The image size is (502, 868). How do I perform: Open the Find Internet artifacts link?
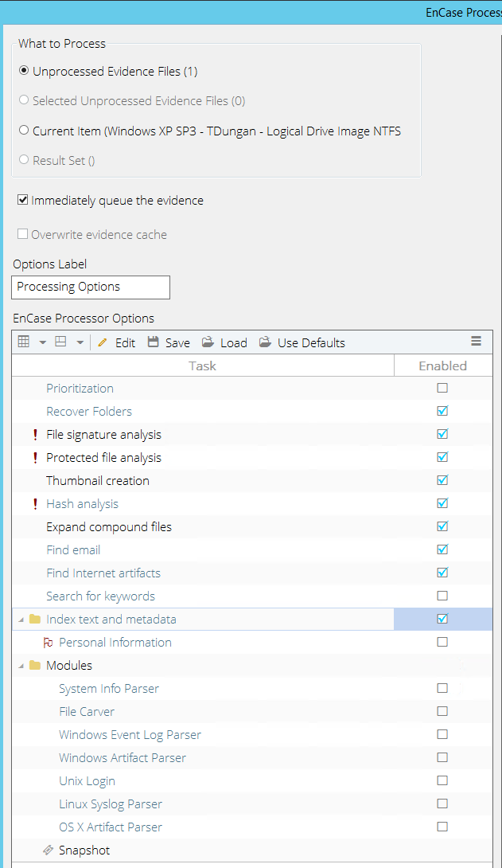coord(103,573)
